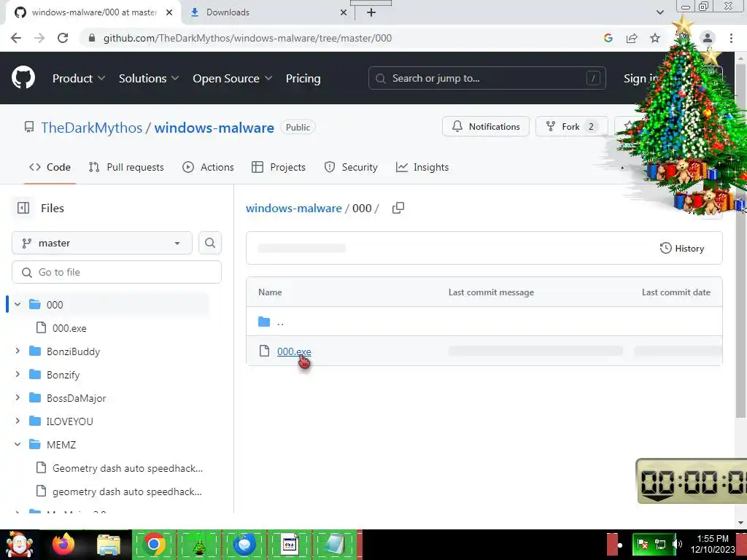Click the Notifications button

click(x=485, y=127)
